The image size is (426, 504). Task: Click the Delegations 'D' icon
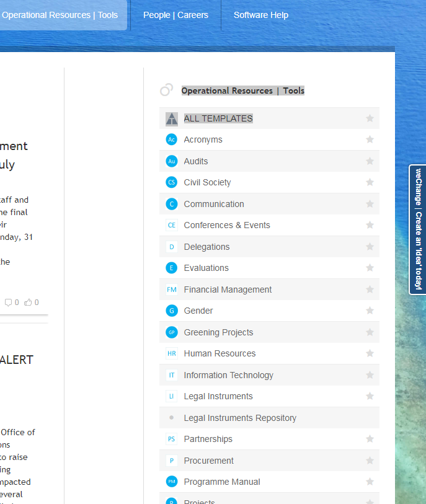tap(172, 247)
